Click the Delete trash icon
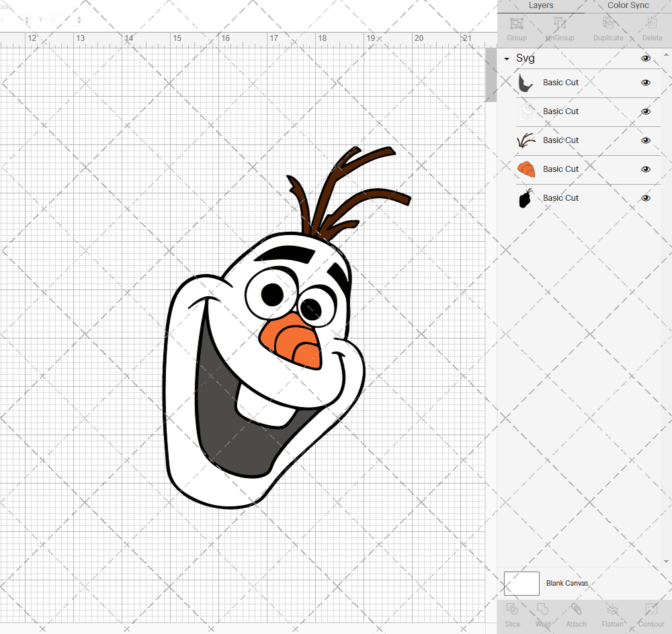Image resolution: width=672 pixels, height=634 pixels. click(652, 23)
